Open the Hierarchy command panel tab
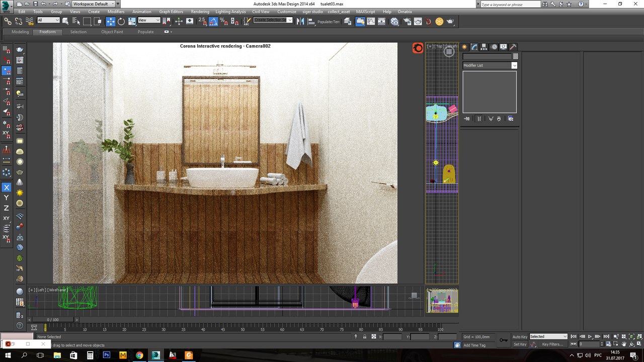 point(484,47)
